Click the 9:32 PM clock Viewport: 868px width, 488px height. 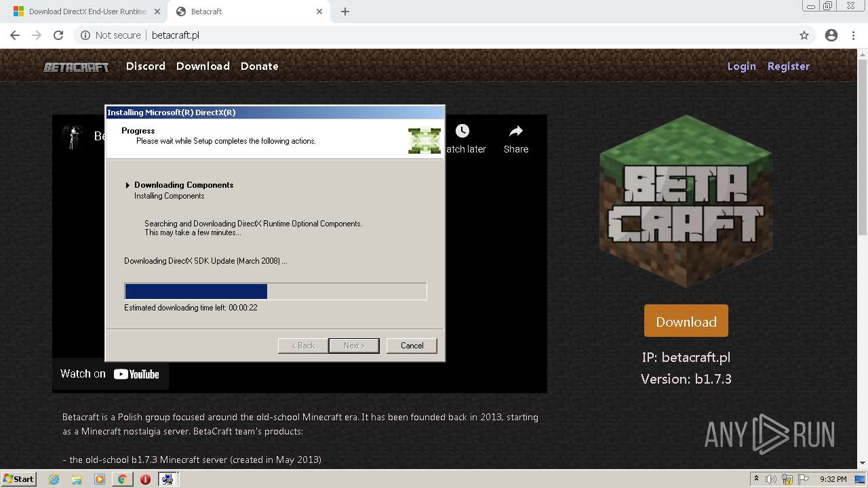click(833, 479)
